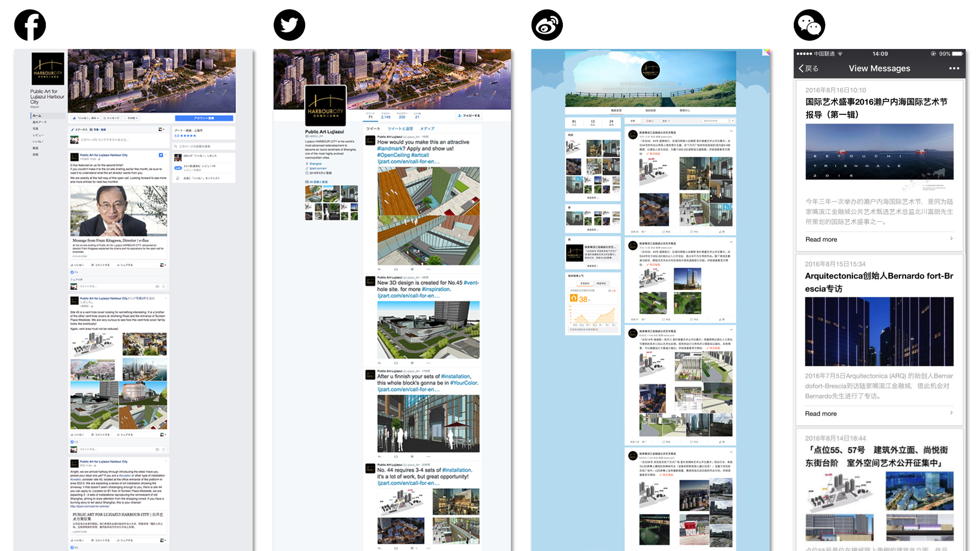Click the blue account sign-up button on Facebook

204,118
